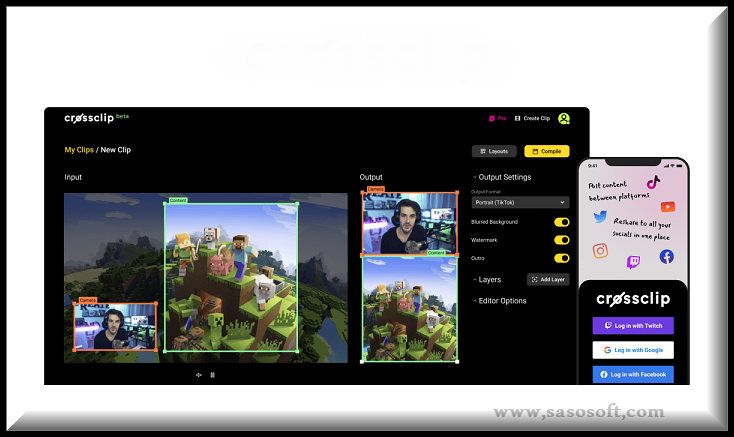Click the Instagram icon on phone

coord(600,251)
